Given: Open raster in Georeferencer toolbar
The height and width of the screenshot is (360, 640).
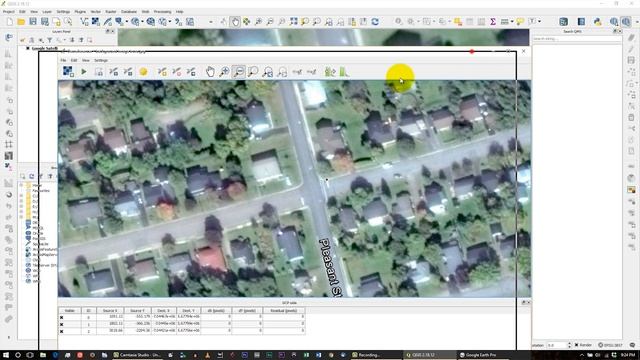Looking at the screenshot, I should pos(68,72).
